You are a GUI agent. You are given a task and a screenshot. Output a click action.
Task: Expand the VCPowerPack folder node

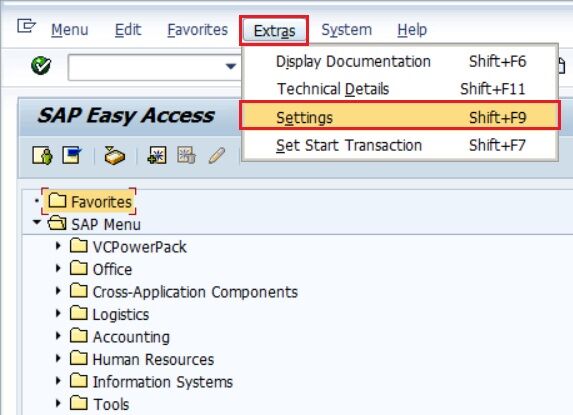[x=58, y=246]
